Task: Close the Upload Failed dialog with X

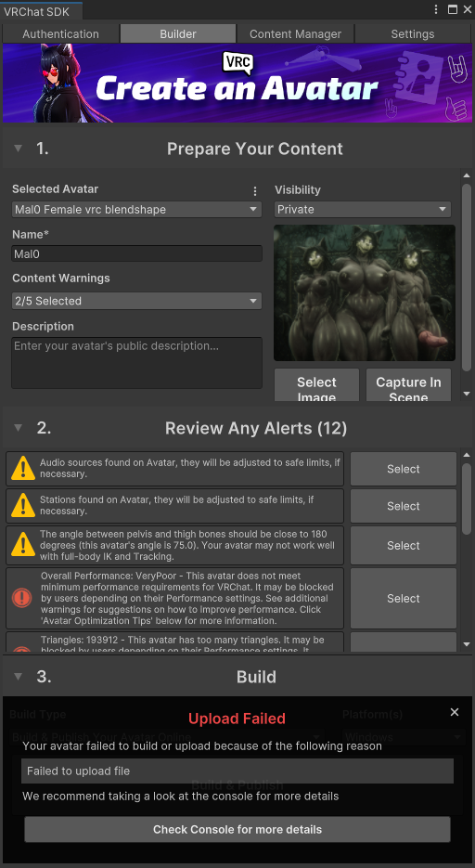Action: [x=455, y=712]
